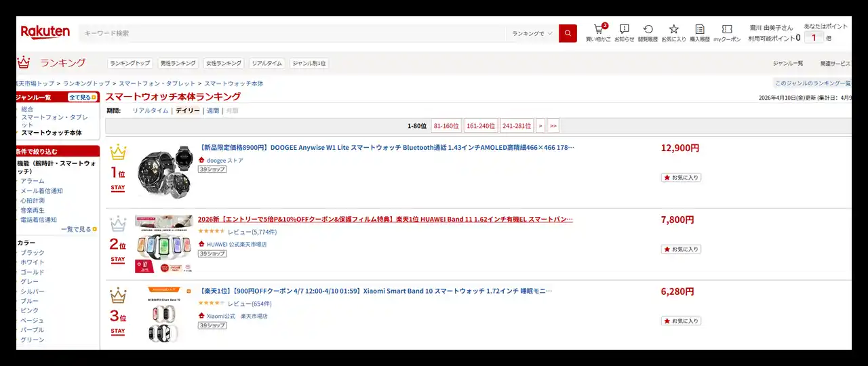Image resolution: width=868 pixels, height=366 pixels.
Task: Open the お気に入り star icon in header
Action: pyautogui.click(x=673, y=30)
